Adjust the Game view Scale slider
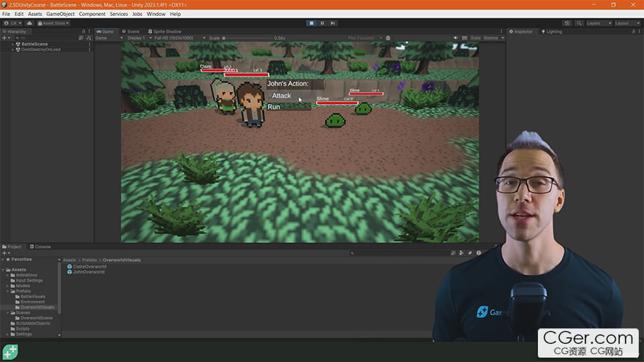Image resolution: width=644 pixels, height=362 pixels. tap(247, 38)
